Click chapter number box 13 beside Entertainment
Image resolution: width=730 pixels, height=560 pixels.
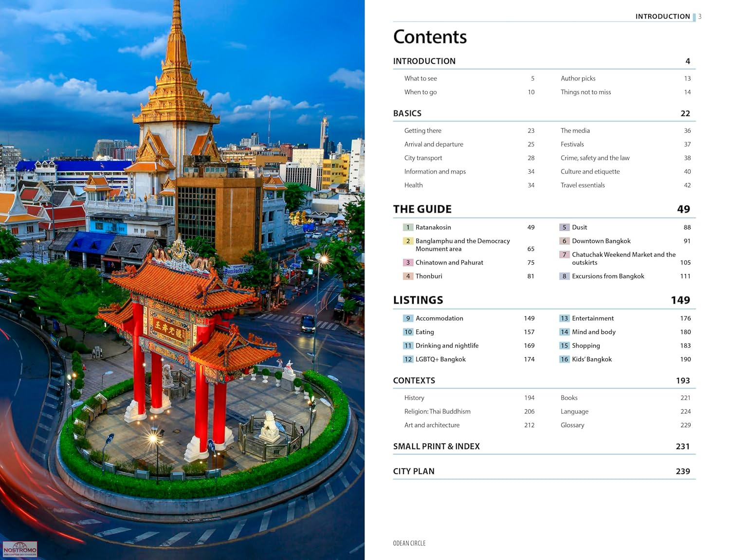pos(564,318)
